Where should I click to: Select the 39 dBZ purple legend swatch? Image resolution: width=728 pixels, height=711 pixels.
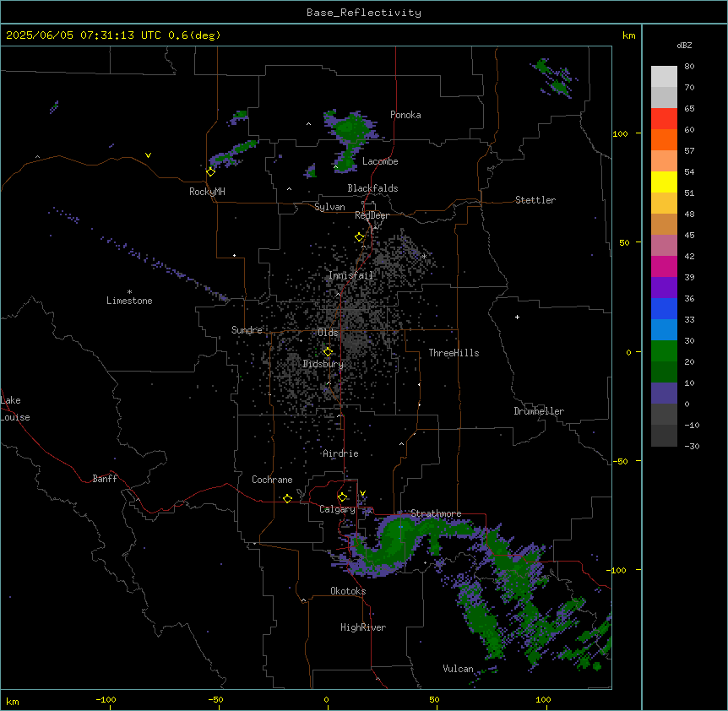pos(664,288)
